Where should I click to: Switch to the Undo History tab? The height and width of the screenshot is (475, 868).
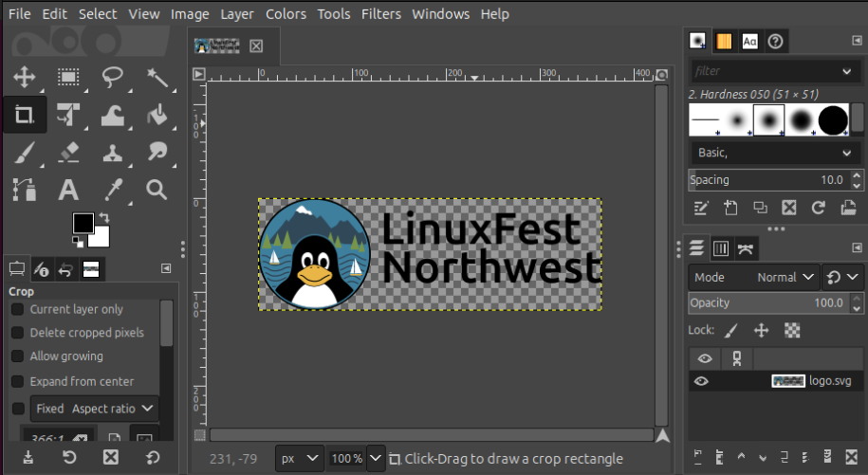pyautogui.click(x=65, y=270)
